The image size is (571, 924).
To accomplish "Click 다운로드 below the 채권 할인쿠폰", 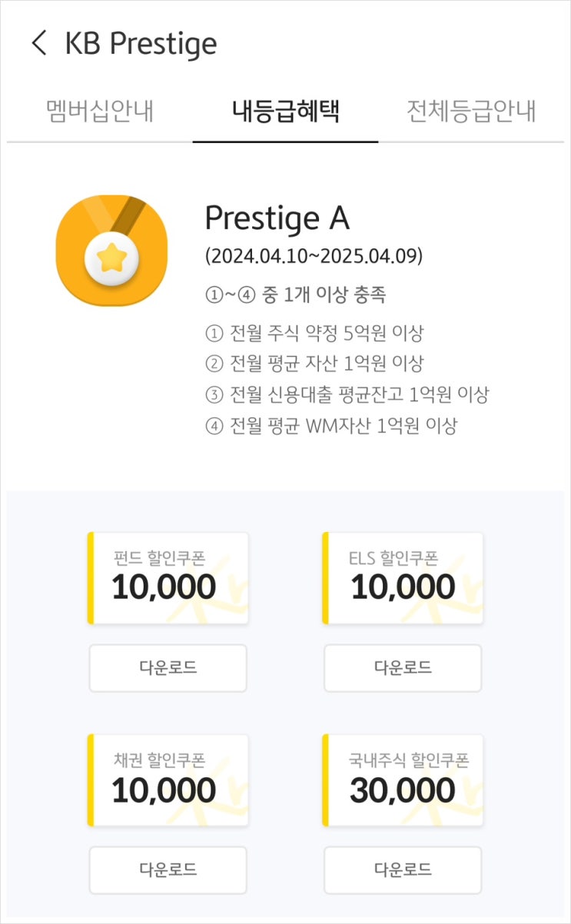I will (168, 870).
